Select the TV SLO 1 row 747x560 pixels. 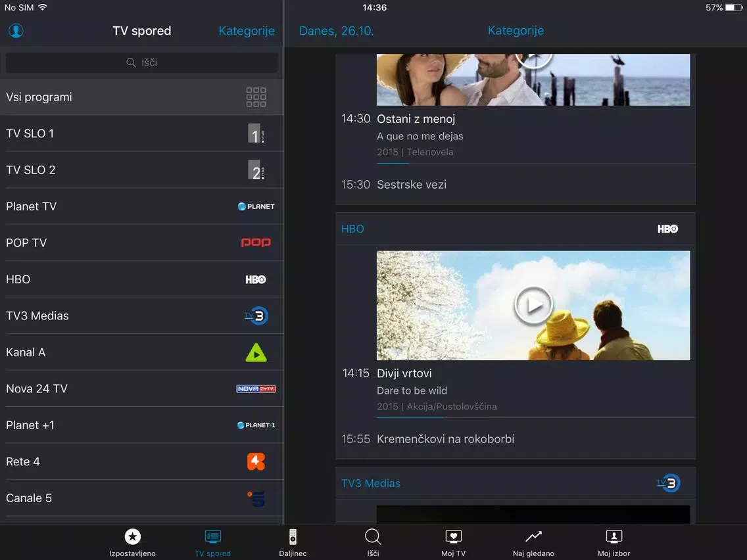(142, 134)
